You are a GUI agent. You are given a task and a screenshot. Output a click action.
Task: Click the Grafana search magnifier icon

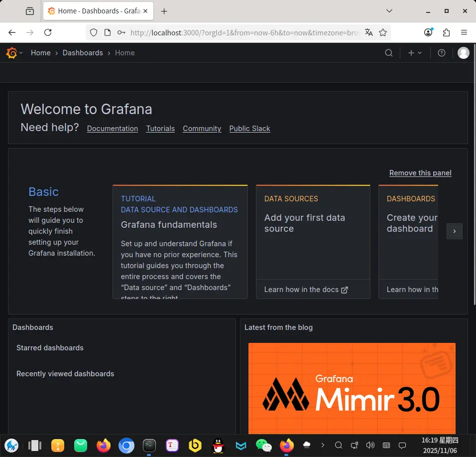coord(388,53)
